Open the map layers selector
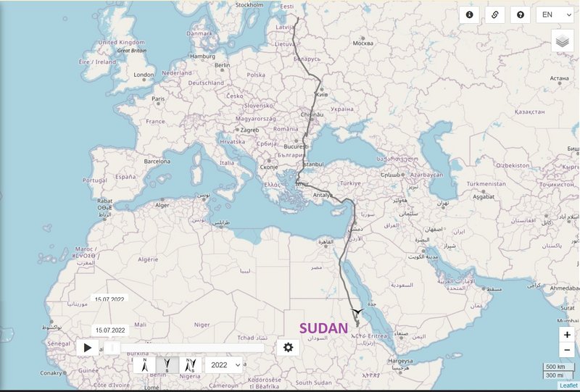Screen dimensions: 580x392 pyautogui.click(x=563, y=41)
